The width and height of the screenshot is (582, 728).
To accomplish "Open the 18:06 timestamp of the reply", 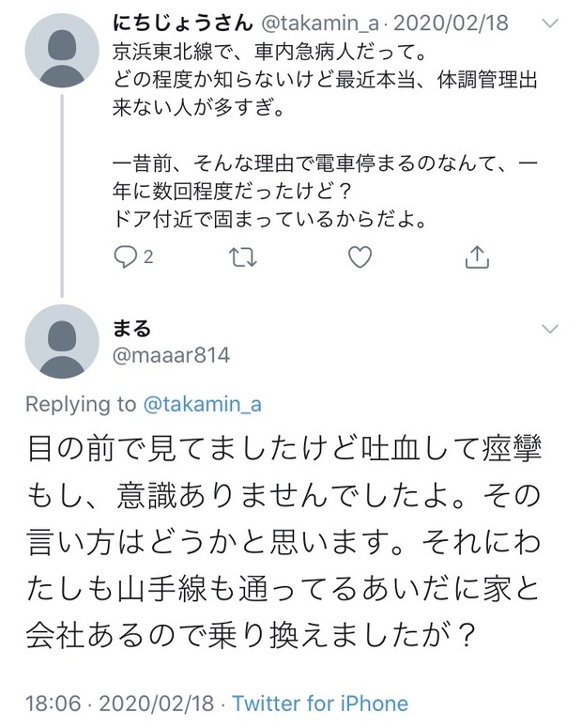I will [x=53, y=704].
